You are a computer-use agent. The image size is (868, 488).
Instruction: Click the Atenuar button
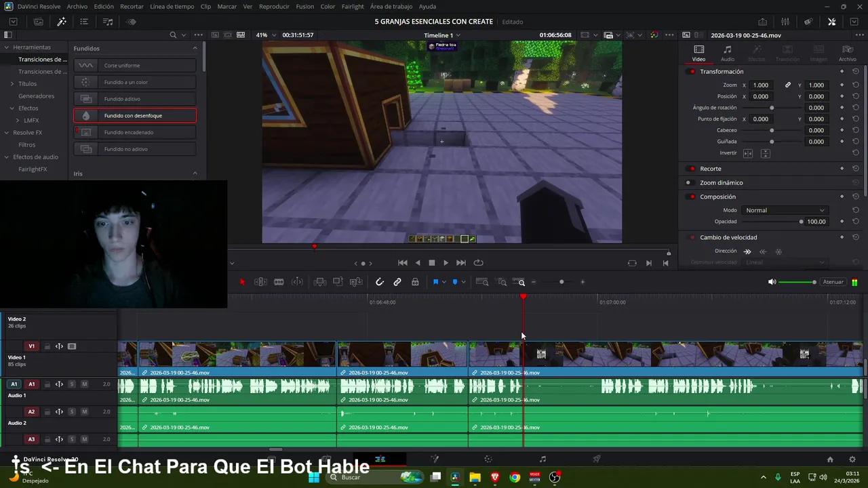(x=833, y=282)
